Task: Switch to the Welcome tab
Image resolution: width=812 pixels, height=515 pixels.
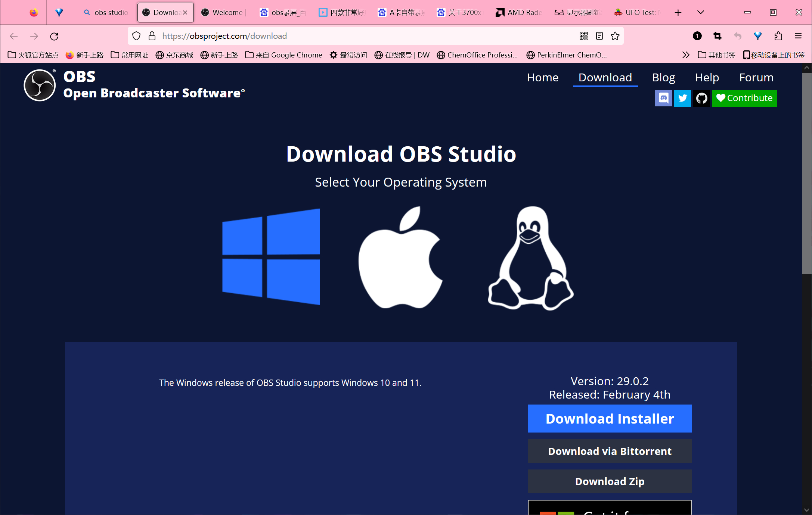Action: [x=224, y=12]
